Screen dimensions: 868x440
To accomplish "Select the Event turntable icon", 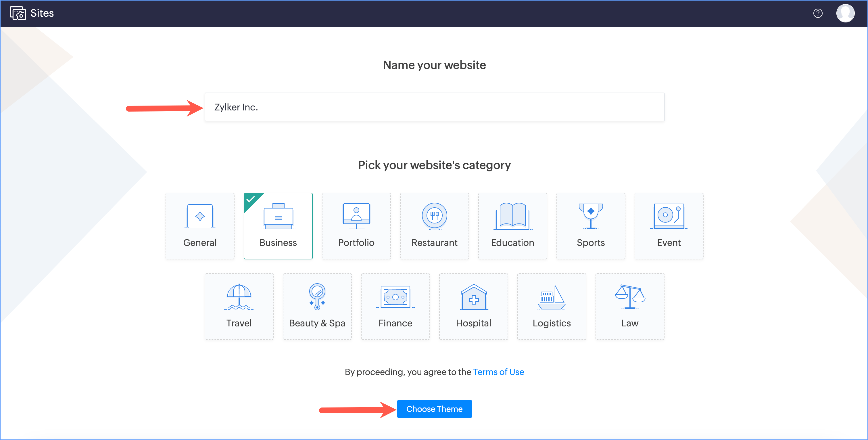I will click(669, 216).
